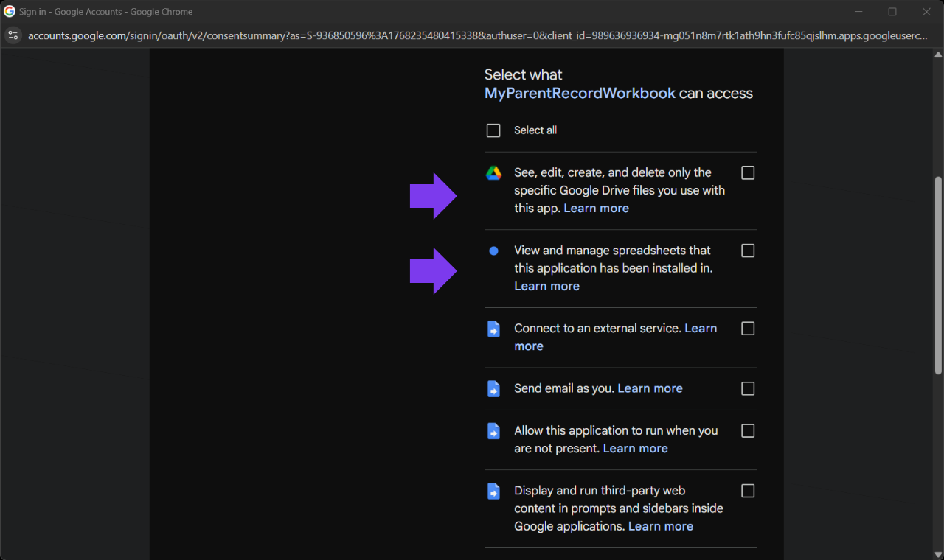Open Learn more for Send email as you
This screenshot has height=560, width=944.
pos(650,388)
